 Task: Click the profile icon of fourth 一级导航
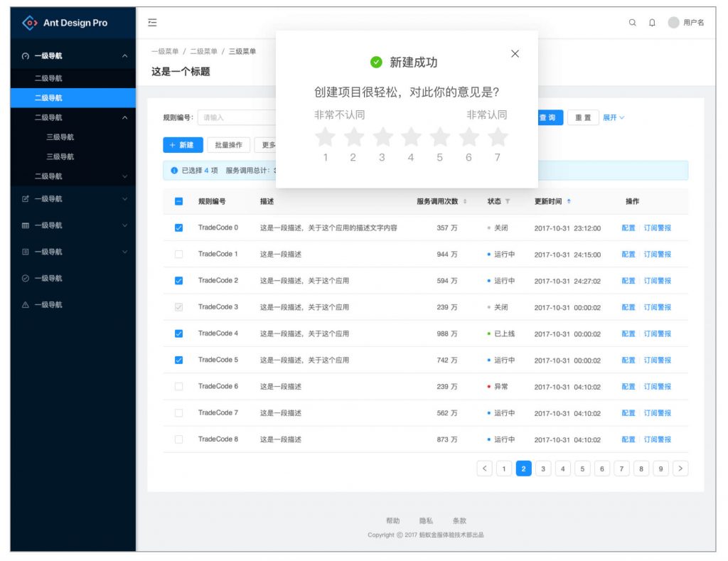(x=26, y=252)
